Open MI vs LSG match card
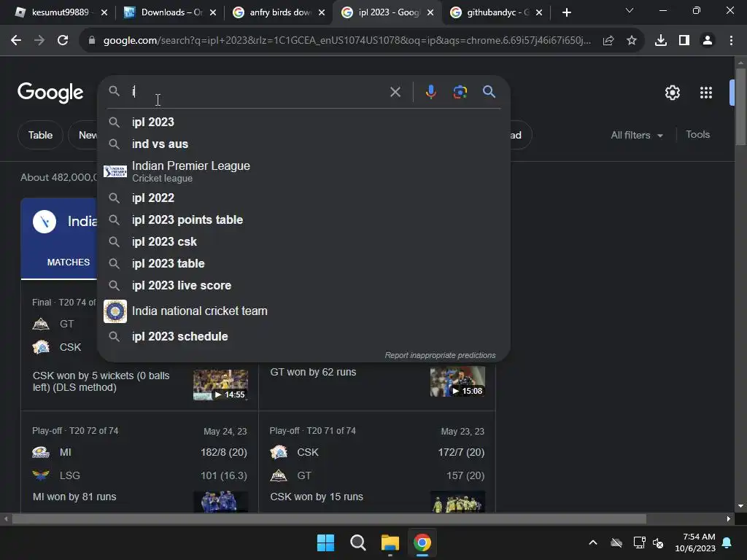The height and width of the screenshot is (560, 747). tap(139, 462)
